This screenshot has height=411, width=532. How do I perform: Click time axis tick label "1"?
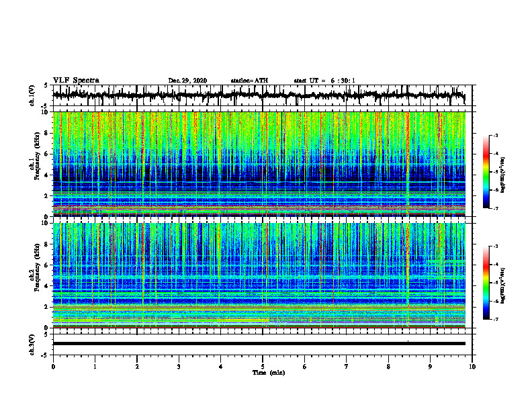click(x=95, y=367)
